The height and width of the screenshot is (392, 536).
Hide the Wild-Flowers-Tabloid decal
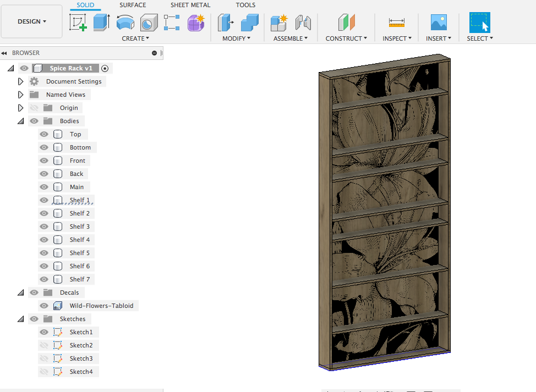coord(44,306)
